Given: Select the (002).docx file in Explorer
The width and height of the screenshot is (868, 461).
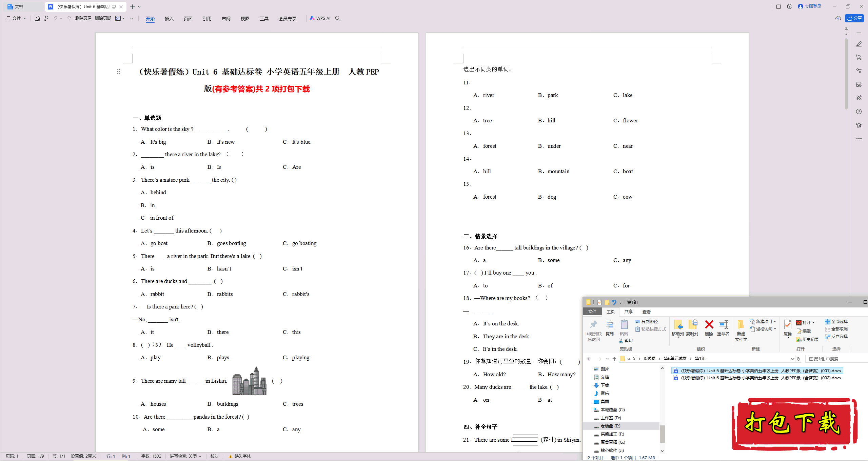Looking at the screenshot, I should tap(757, 378).
